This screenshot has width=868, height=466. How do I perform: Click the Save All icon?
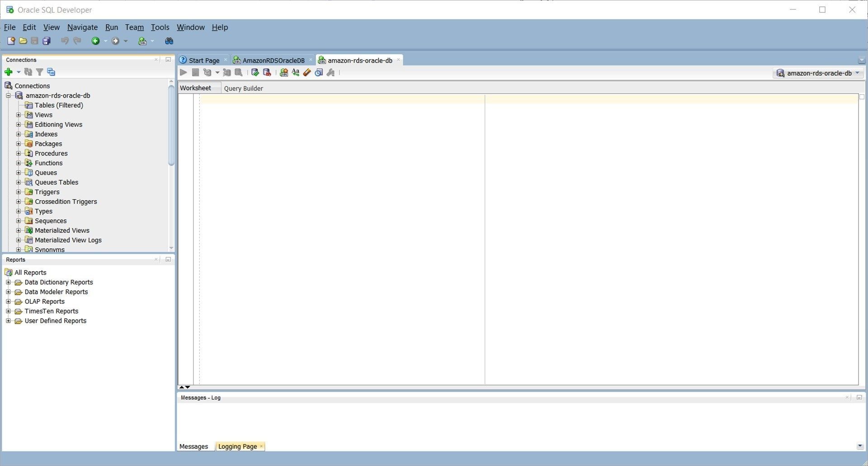click(47, 41)
